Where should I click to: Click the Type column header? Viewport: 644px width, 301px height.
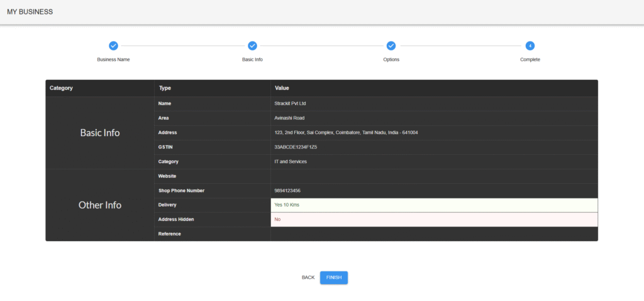pyautogui.click(x=165, y=88)
